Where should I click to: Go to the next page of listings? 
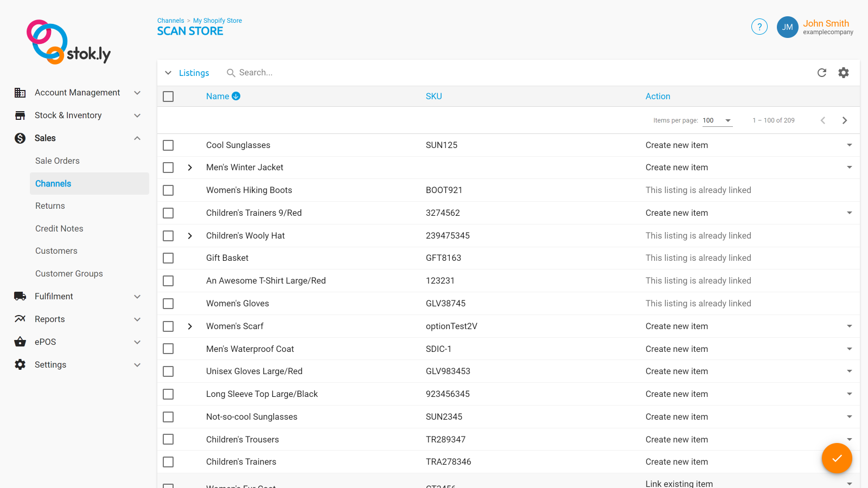coord(844,120)
